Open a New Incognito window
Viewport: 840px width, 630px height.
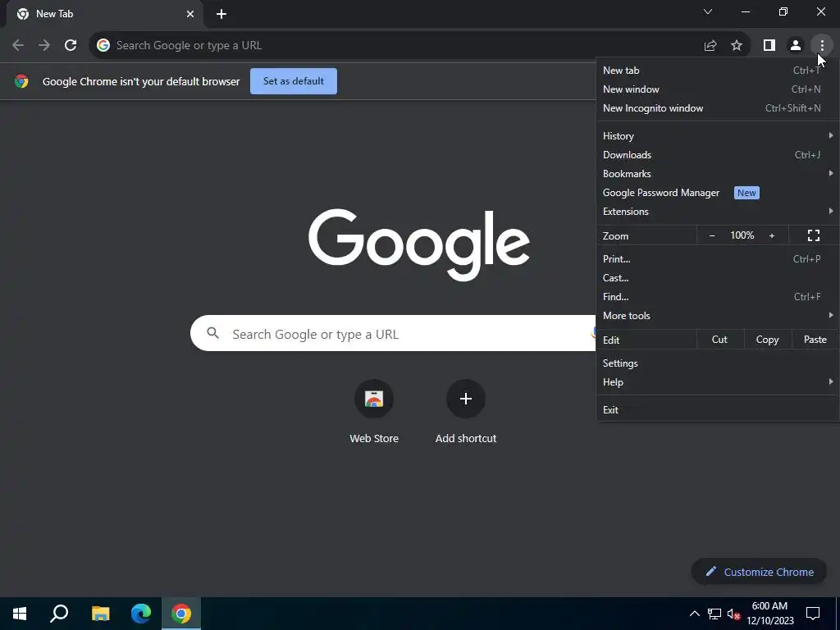[718, 108]
